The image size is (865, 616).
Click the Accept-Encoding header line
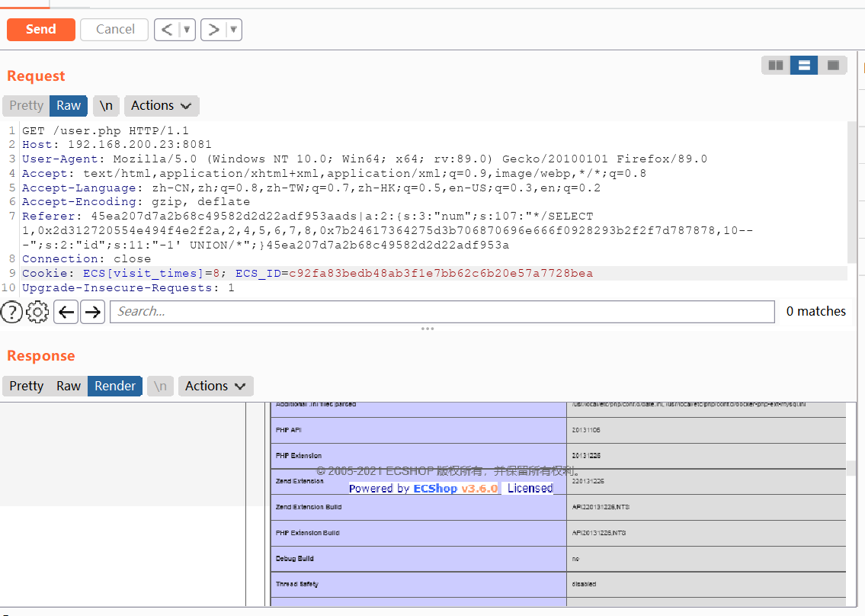point(136,202)
